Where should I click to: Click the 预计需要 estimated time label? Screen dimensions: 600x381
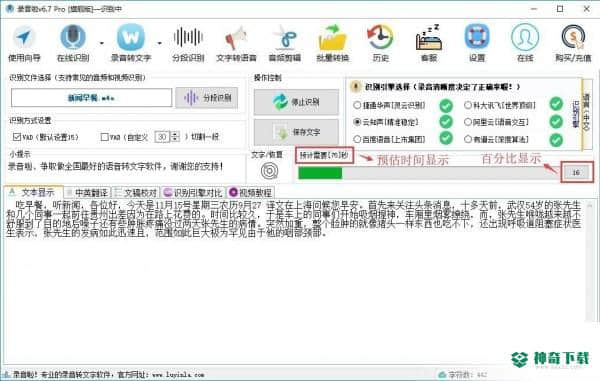pyautogui.click(x=324, y=156)
